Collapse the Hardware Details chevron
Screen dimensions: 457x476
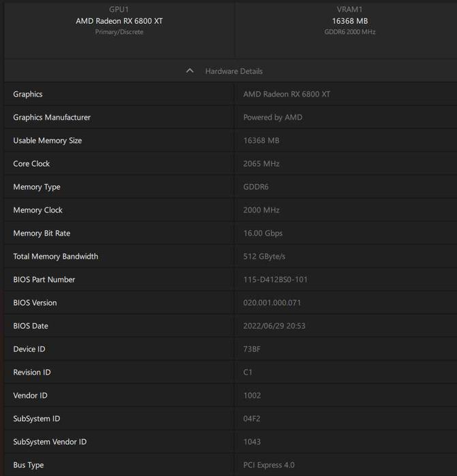point(190,71)
